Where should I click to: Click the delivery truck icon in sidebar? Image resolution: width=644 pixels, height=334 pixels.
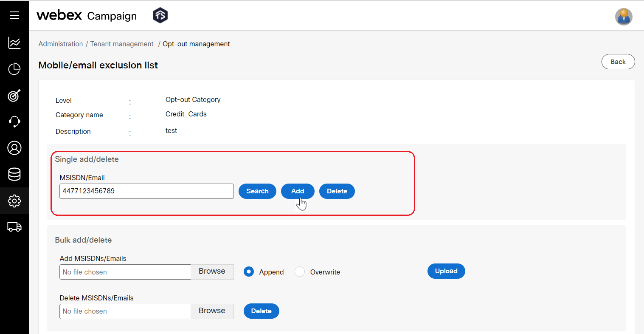[14, 227]
